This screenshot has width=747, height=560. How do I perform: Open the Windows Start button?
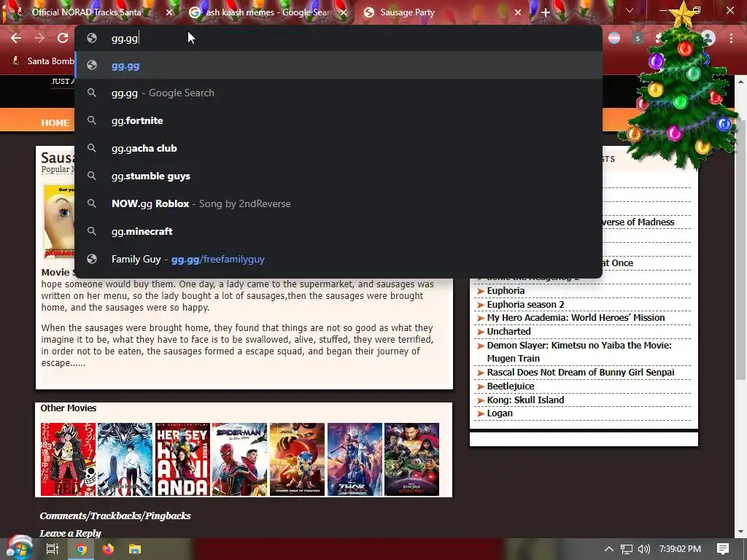coord(19,548)
